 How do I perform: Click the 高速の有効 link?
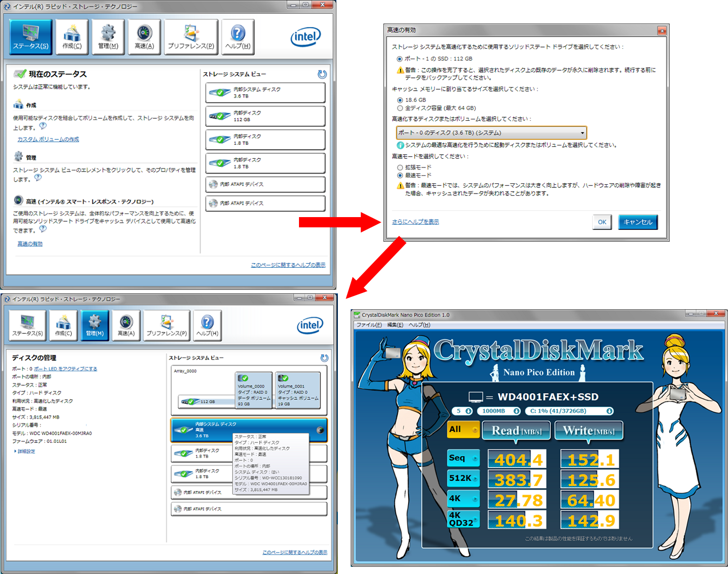tap(30, 244)
